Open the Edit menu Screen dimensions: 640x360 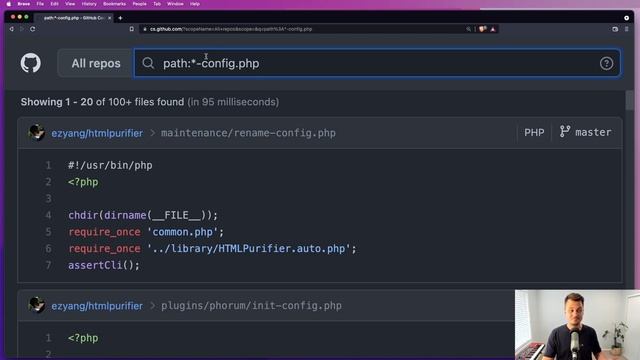coord(54,4)
